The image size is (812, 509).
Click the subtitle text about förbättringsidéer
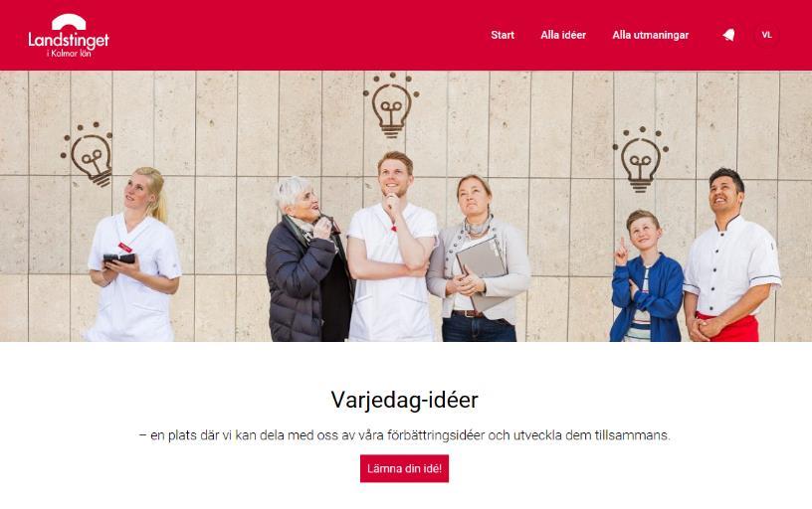tap(404, 435)
